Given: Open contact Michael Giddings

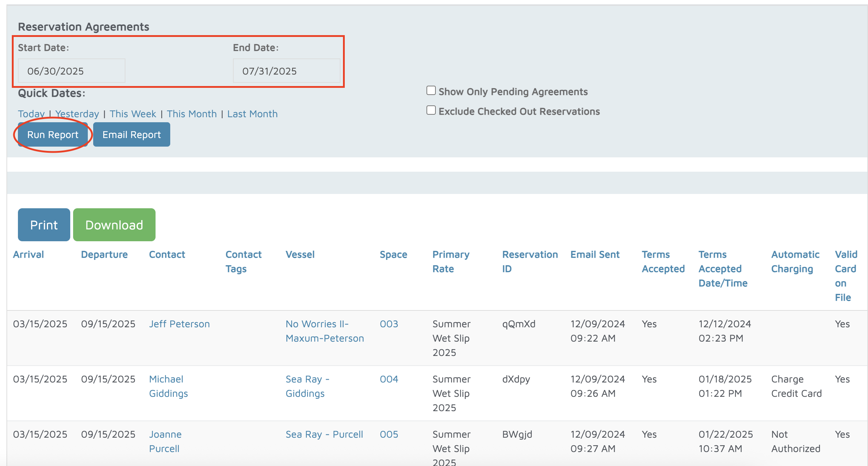Looking at the screenshot, I should pos(168,386).
